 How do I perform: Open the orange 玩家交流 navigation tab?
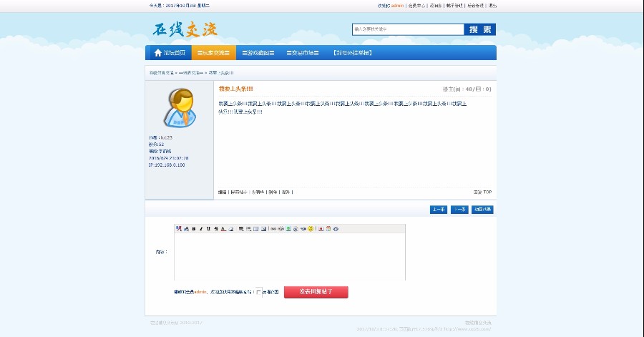click(213, 52)
